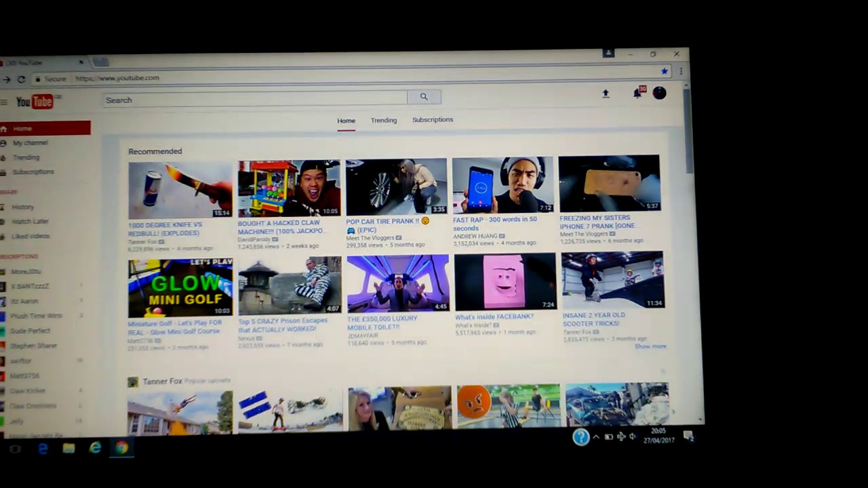
Task: Click the blue help question mark tray icon
Action: 580,437
